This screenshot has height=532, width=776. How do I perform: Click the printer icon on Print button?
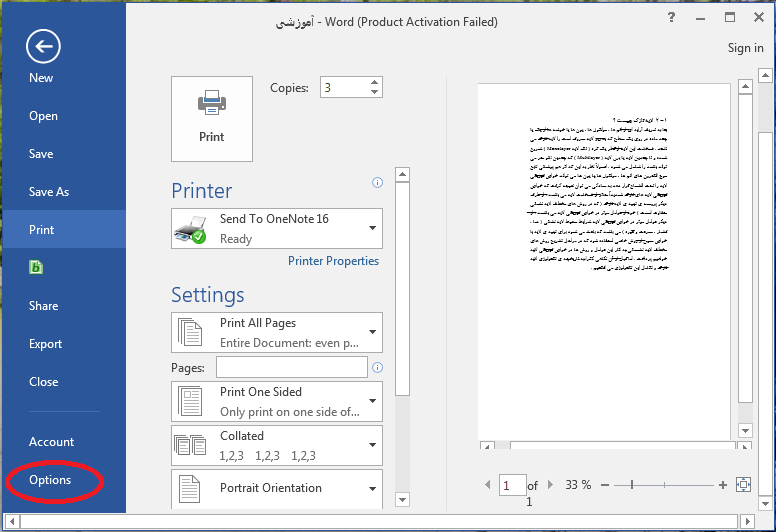(x=212, y=103)
